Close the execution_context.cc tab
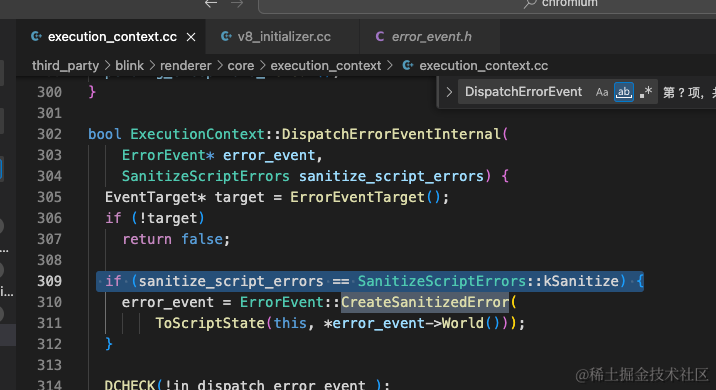 [x=191, y=37]
